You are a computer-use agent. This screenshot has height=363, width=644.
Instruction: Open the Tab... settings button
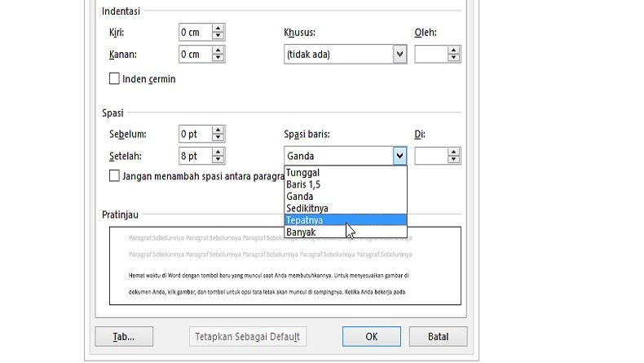click(x=124, y=336)
